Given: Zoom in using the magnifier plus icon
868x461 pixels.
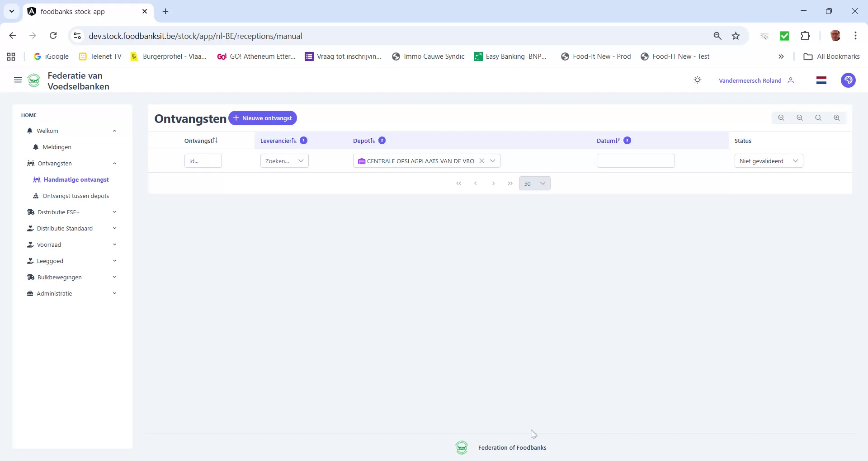Looking at the screenshot, I should pos(836,118).
